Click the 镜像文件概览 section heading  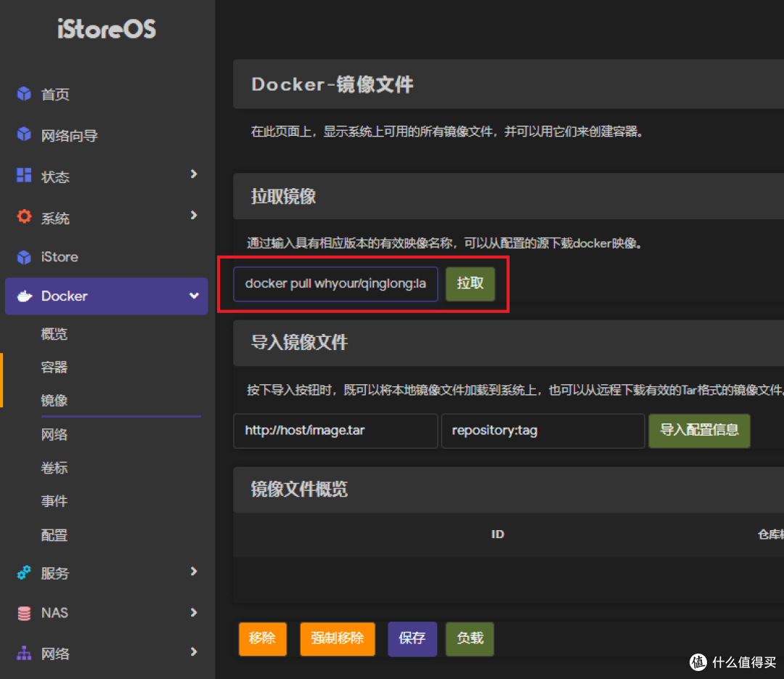(300, 489)
